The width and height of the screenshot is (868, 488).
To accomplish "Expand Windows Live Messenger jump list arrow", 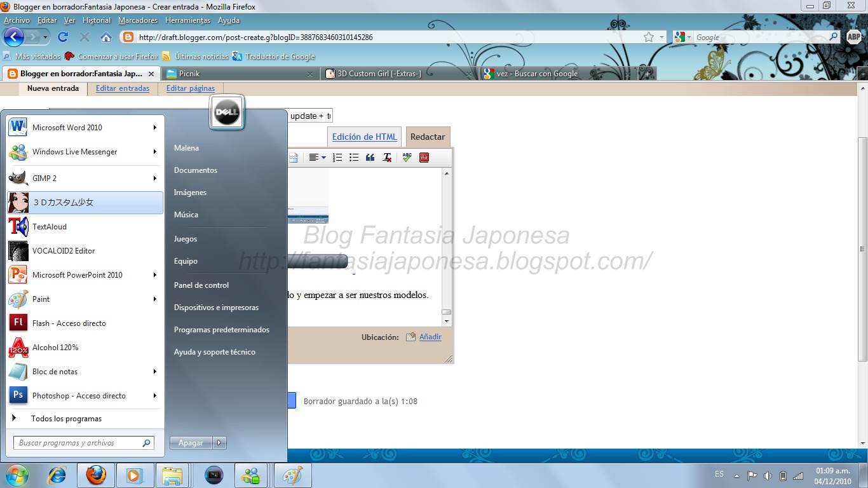I will click(x=155, y=152).
